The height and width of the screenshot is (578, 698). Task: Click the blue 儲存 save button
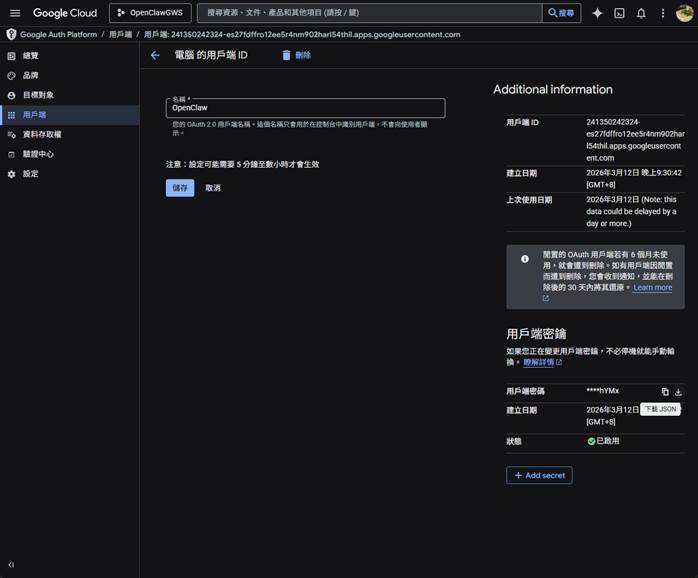click(180, 188)
